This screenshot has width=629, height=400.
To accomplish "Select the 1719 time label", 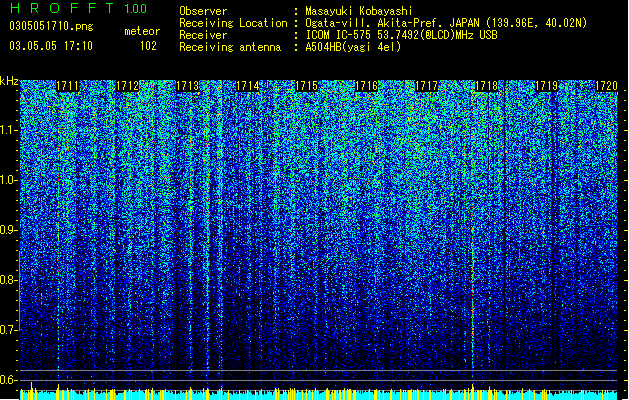I will click(x=546, y=86).
